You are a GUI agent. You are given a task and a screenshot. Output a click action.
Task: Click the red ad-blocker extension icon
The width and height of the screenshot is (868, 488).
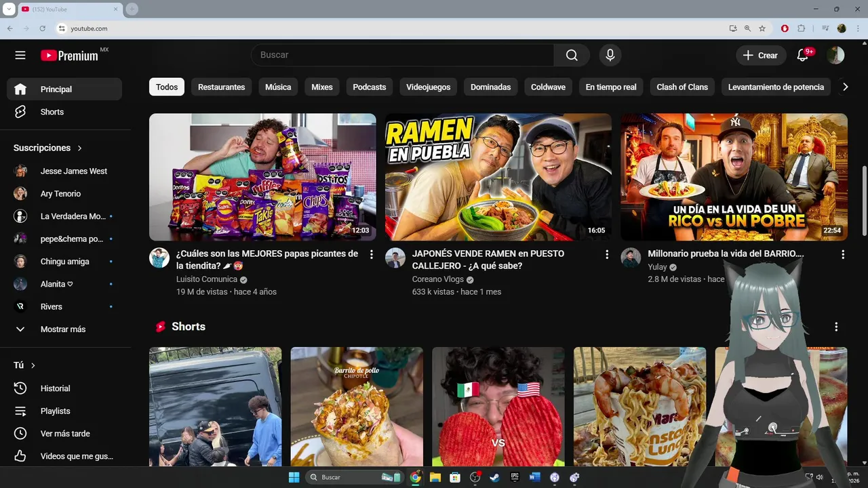tap(785, 28)
